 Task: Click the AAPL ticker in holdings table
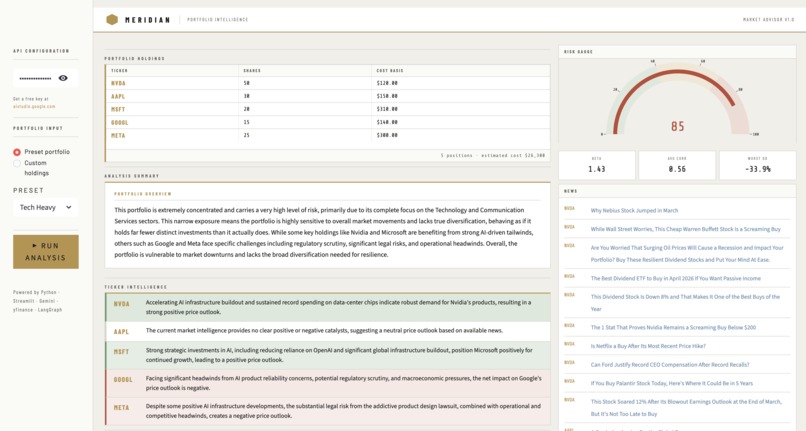point(118,96)
